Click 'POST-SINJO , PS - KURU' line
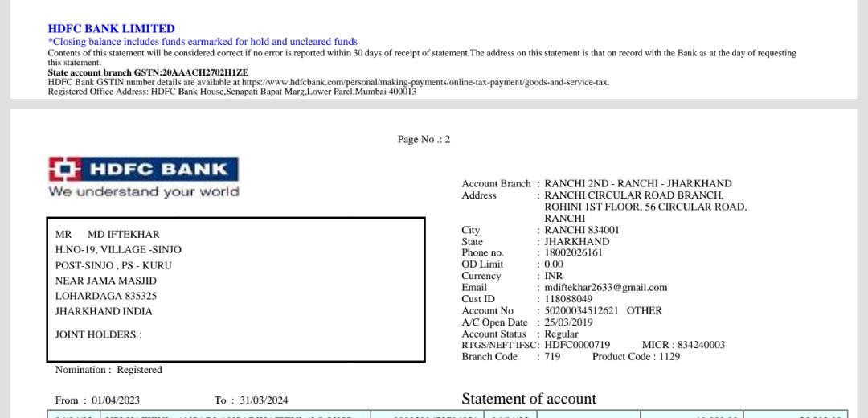 click(x=113, y=265)
